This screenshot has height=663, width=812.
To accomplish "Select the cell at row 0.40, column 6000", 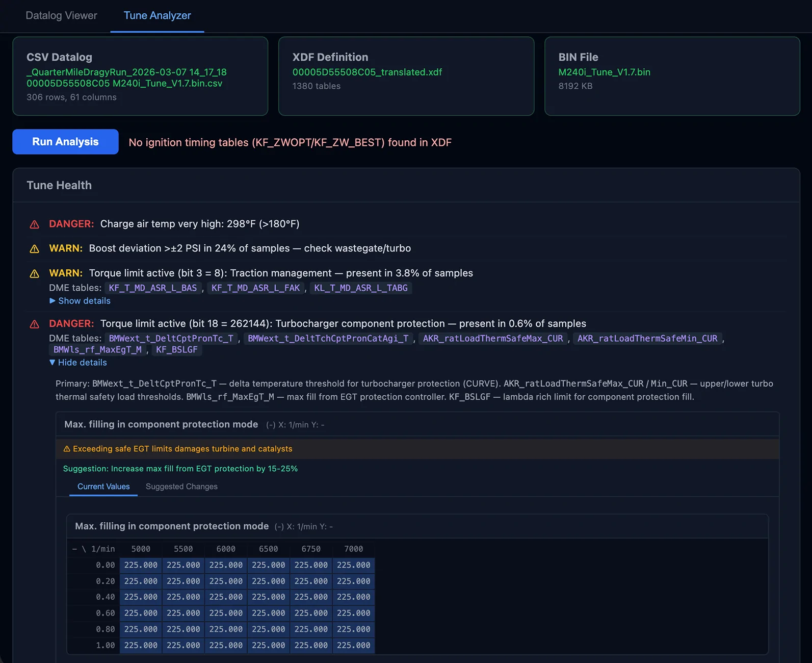I will click(226, 597).
